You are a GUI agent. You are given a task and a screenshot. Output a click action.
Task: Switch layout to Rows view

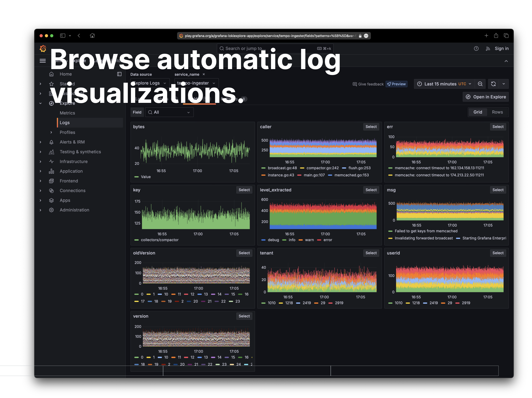(x=497, y=112)
